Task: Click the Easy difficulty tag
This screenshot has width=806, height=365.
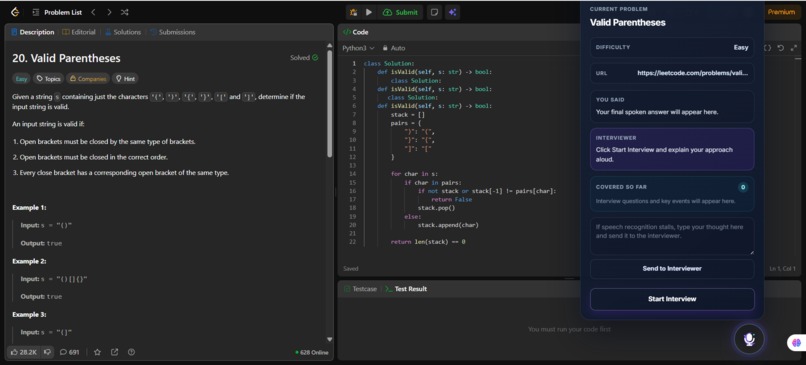Action: pyautogui.click(x=21, y=79)
